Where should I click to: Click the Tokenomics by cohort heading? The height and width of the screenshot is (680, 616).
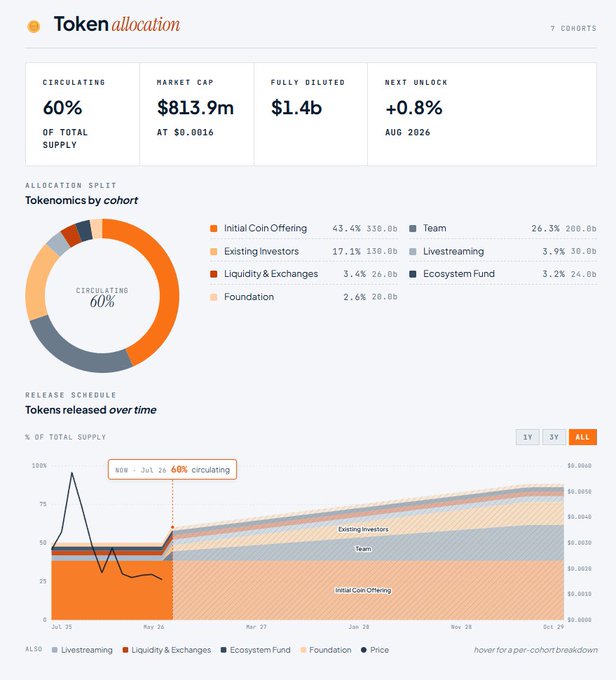[82, 200]
